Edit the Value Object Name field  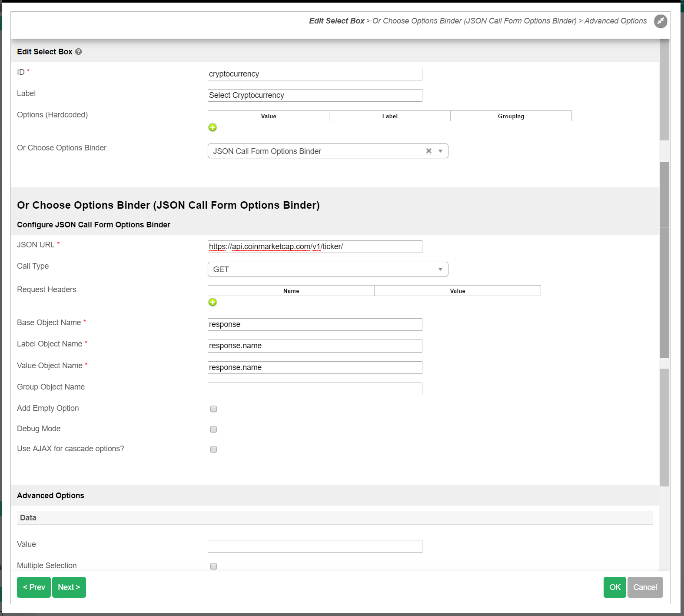pos(315,367)
